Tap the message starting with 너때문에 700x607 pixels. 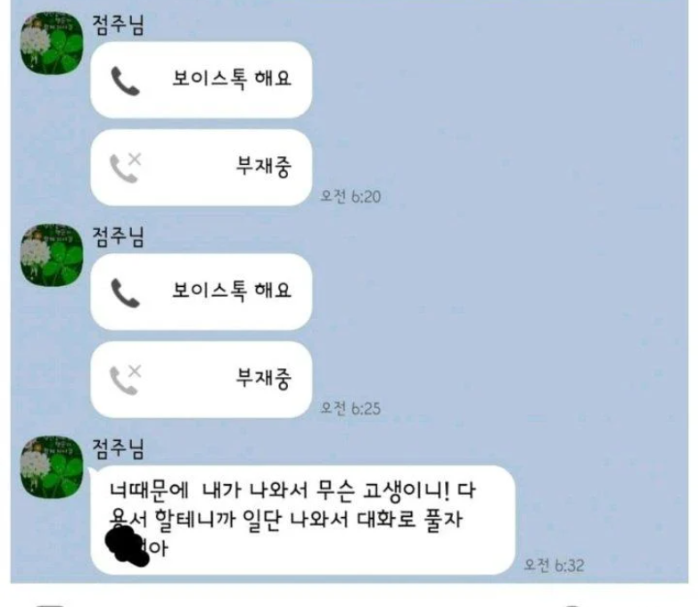[302, 520]
